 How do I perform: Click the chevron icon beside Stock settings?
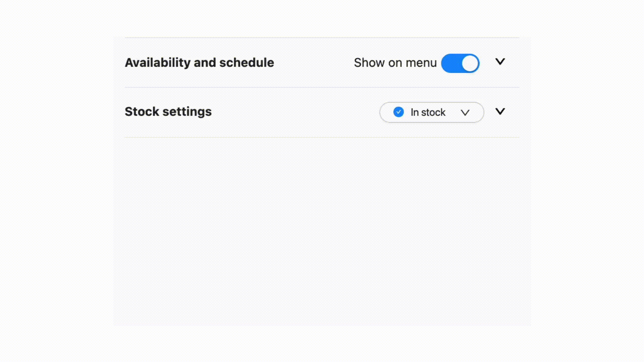[x=500, y=112]
